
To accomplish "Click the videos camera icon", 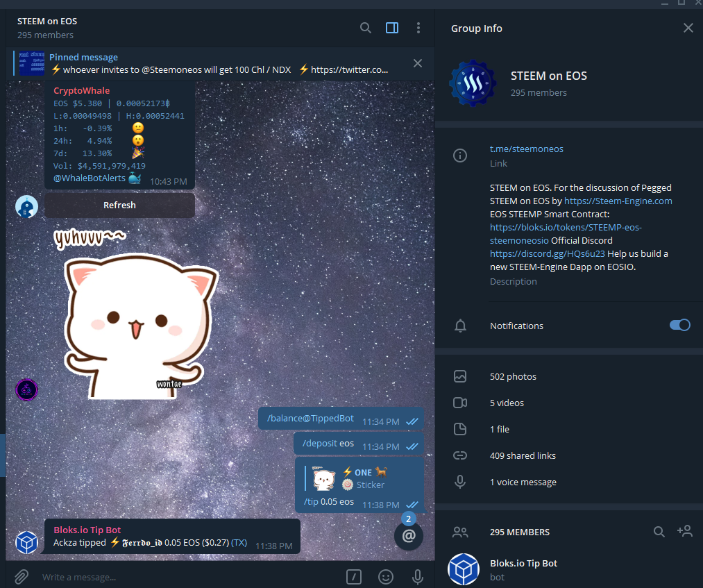I will click(x=460, y=403).
